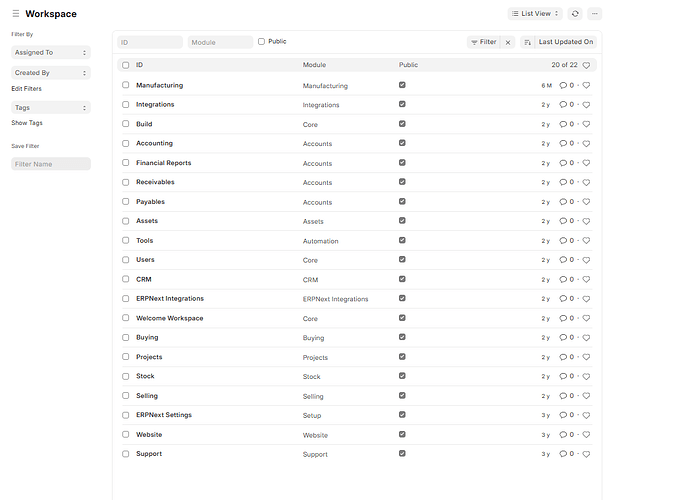Open the List View switcher menu
The image size is (681, 500).
click(x=535, y=13)
